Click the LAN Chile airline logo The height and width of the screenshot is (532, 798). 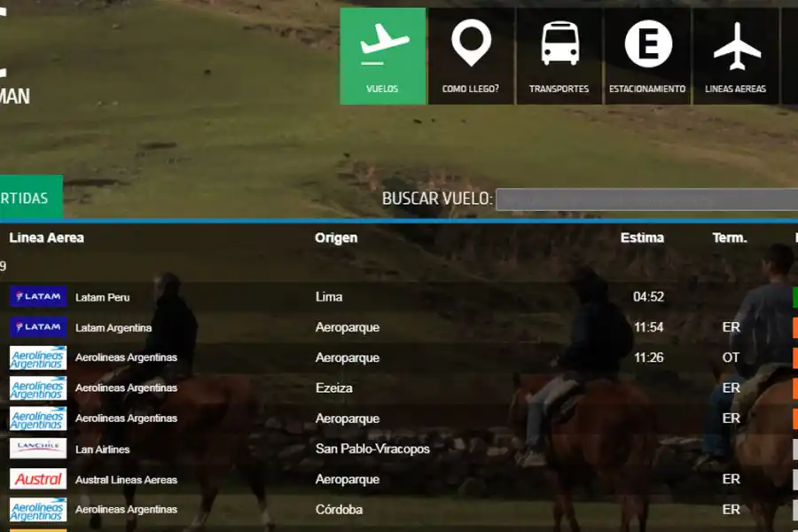coord(38,449)
